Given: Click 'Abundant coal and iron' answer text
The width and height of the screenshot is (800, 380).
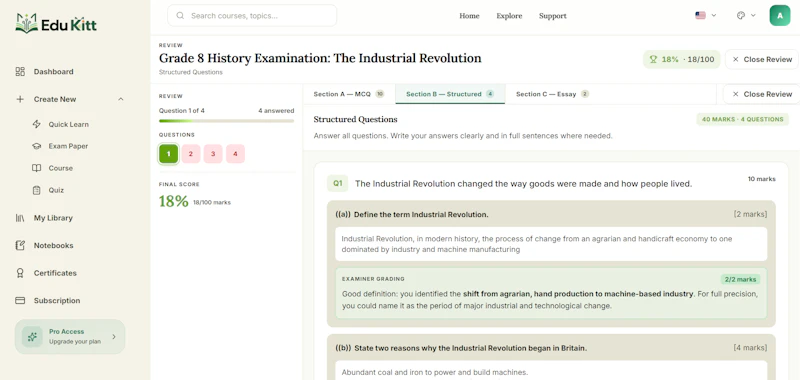Looking at the screenshot, I should pos(435,372).
